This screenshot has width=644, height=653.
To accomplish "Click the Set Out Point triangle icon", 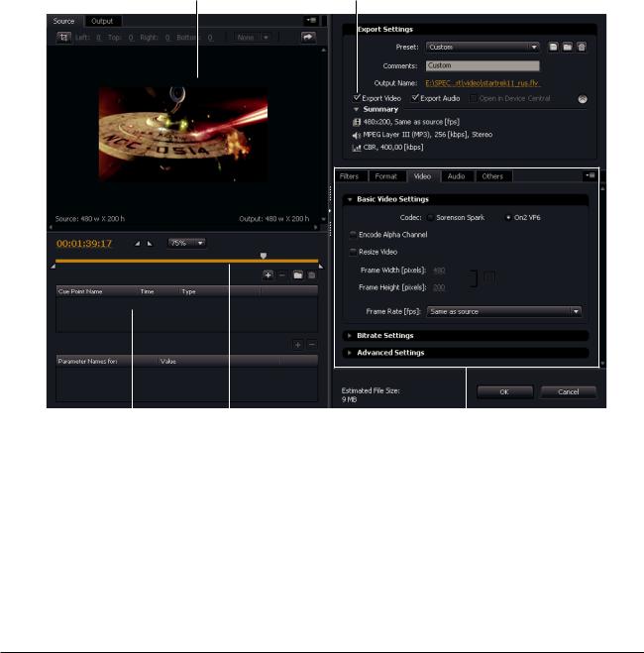I will [150, 243].
